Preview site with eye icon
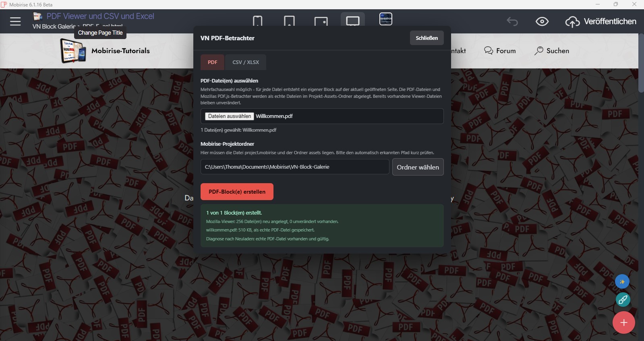The image size is (644, 341). (x=542, y=21)
